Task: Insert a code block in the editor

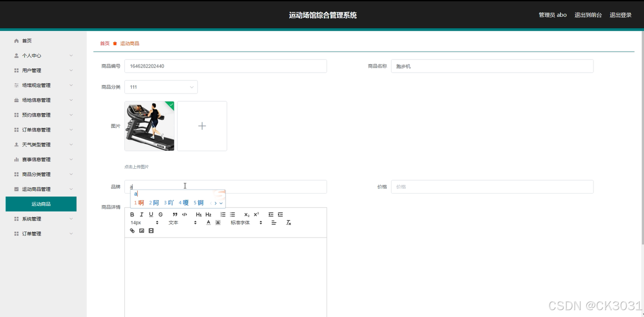Action: click(185, 214)
